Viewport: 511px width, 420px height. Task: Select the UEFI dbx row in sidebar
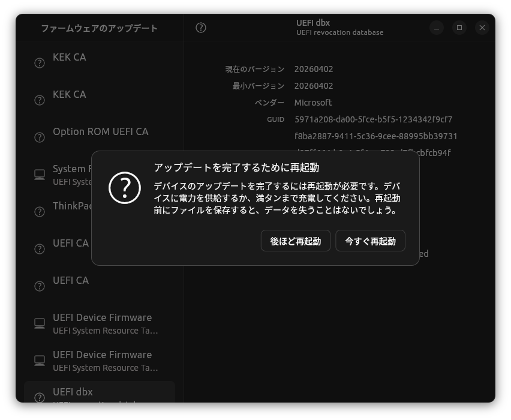tap(100, 392)
